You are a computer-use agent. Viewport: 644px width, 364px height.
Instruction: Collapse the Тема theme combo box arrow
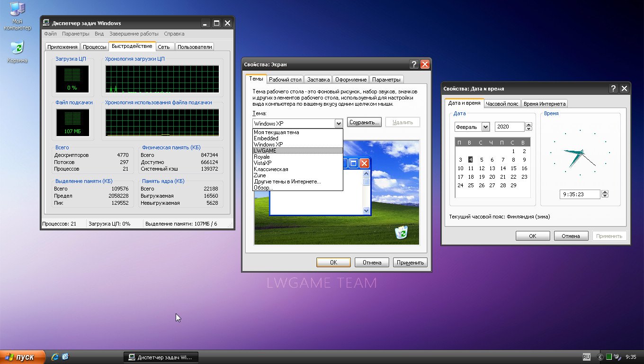click(x=338, y=123)
